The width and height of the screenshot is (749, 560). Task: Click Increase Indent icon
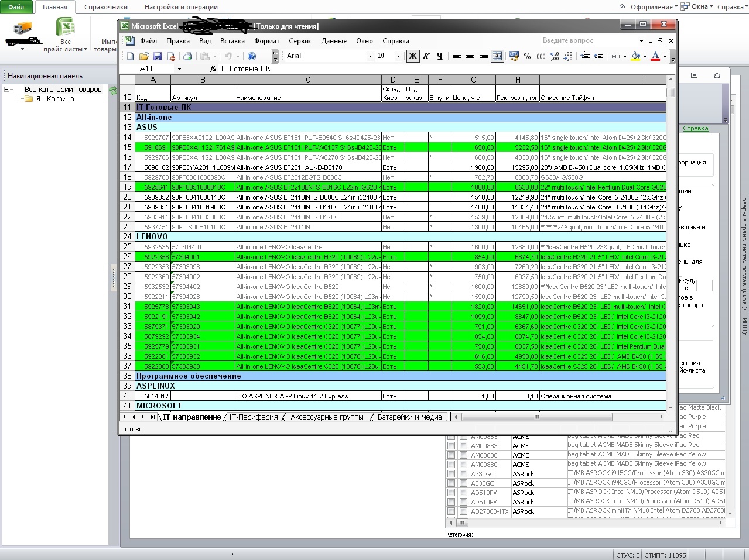tap(598, 56)
